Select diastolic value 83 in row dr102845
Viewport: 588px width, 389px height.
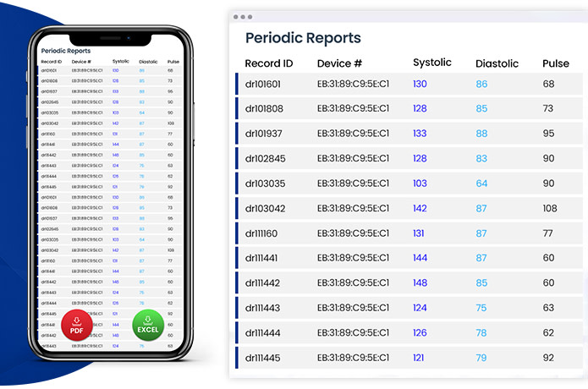[x=481, y=158]
